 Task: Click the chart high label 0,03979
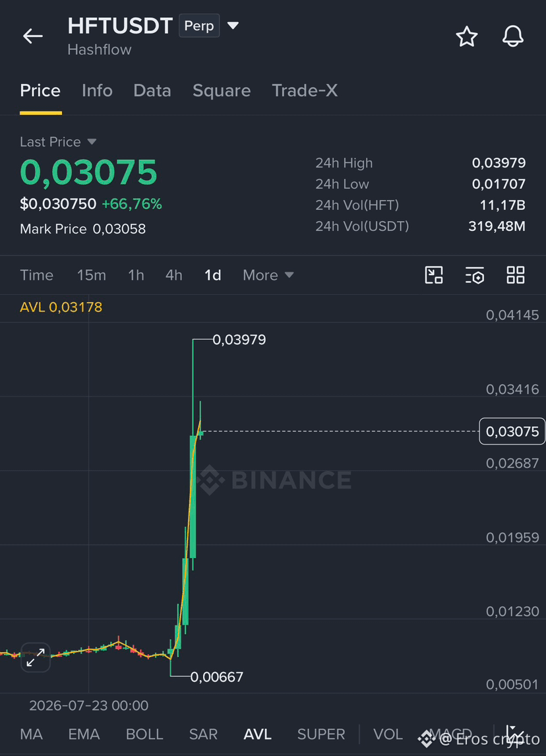click(x=239, y=340)
